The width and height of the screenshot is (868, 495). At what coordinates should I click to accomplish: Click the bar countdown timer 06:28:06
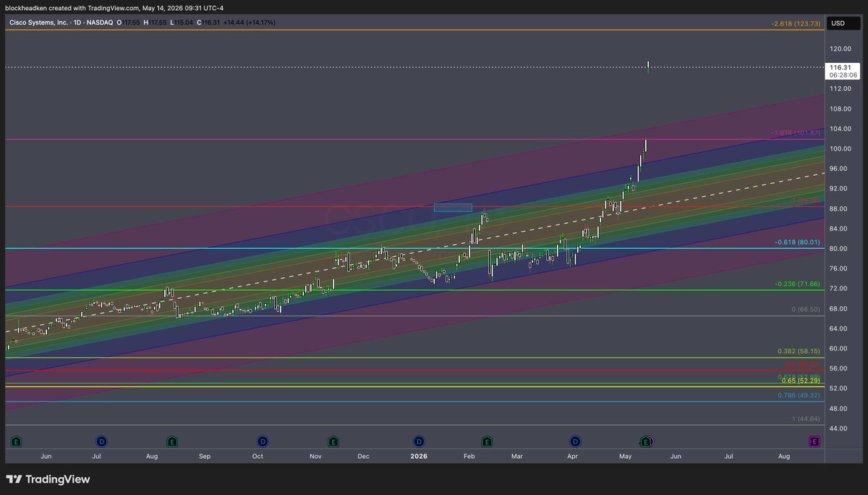tap(844, 75)
